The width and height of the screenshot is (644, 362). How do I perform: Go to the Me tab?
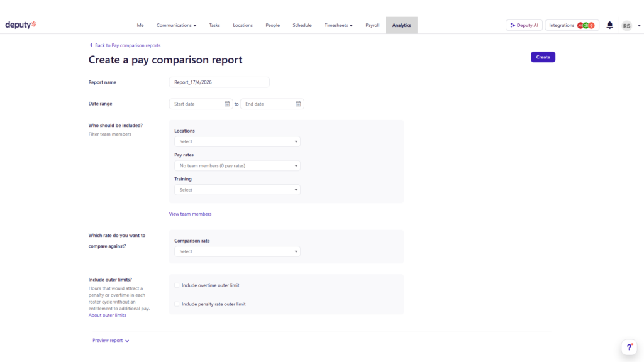coord(140,25)
